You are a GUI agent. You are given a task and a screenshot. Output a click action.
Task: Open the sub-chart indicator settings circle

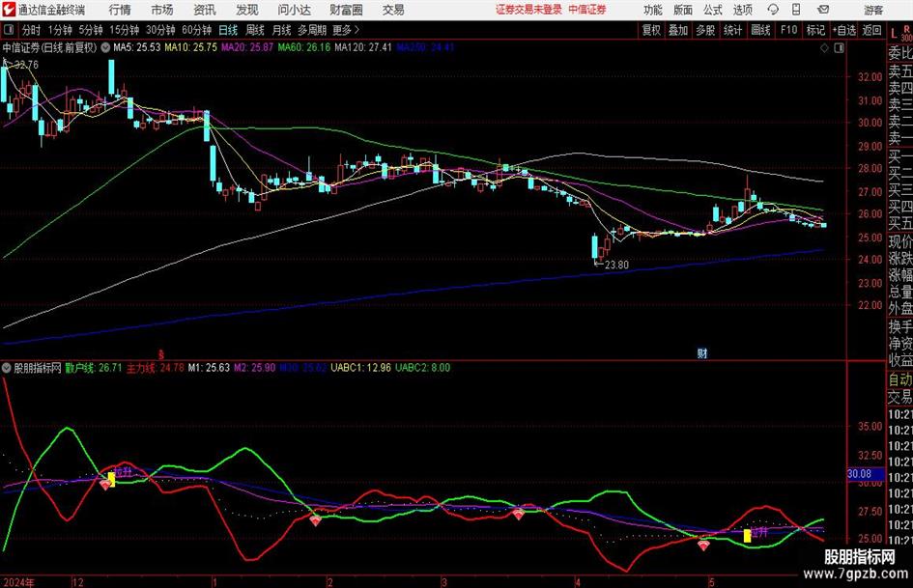click(x=7, y=368)
